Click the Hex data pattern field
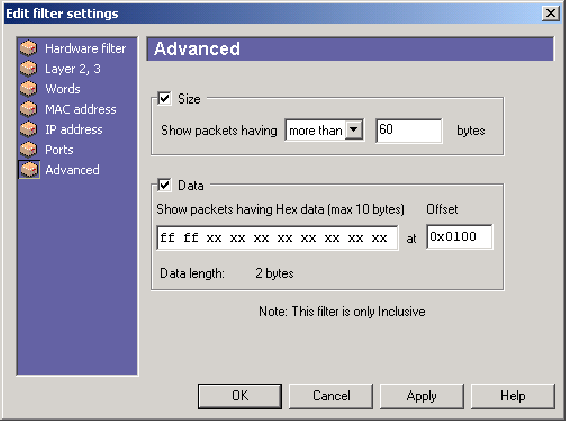The image size is (568, 423). coord(277,238)
